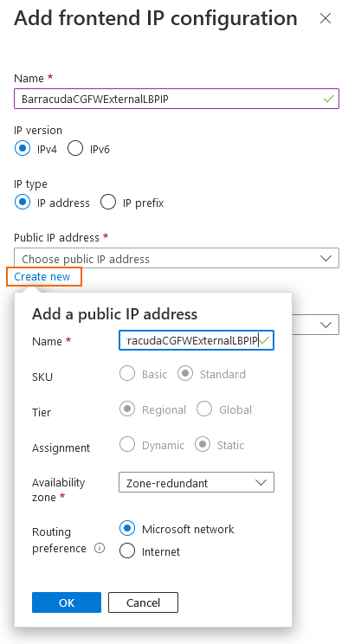Close the Add frontend IP configuration panel

[325, 18]
